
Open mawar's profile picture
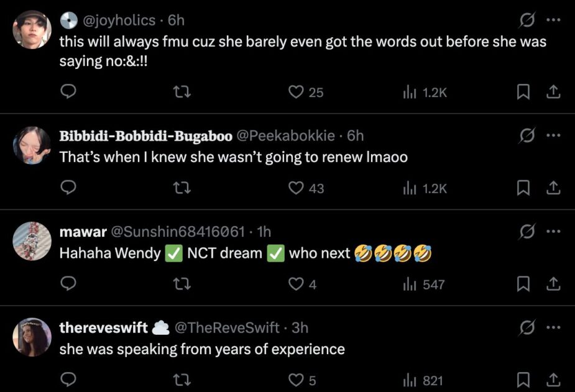coord(32,241)
